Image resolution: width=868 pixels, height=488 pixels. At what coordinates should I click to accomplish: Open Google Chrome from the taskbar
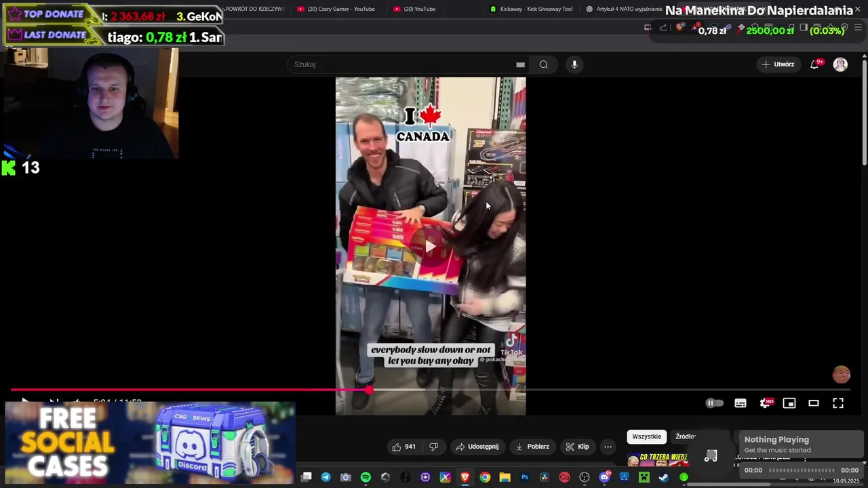tap(485, 477)
